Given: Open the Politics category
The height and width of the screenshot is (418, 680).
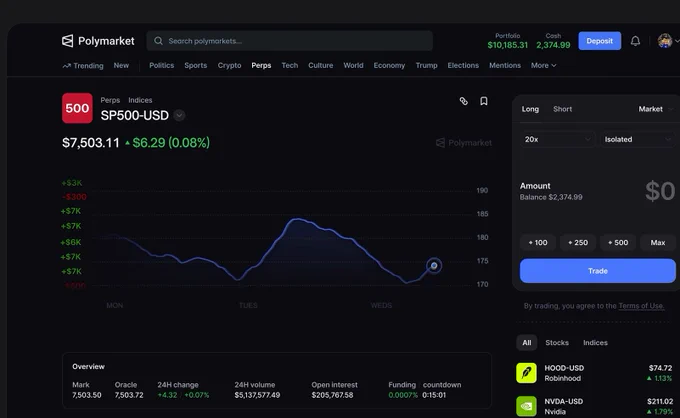Looking at the screenshot, I should (161, 65).
